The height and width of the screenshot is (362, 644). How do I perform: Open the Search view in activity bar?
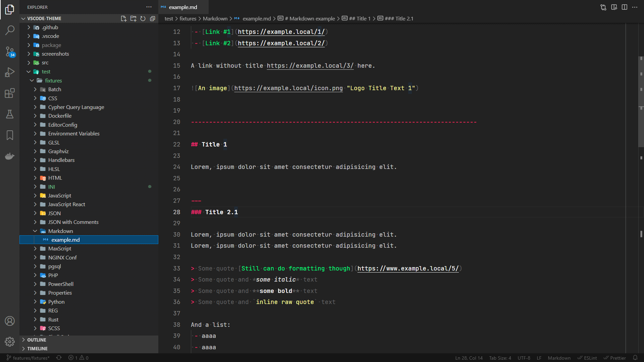click(x=10, y=31)
